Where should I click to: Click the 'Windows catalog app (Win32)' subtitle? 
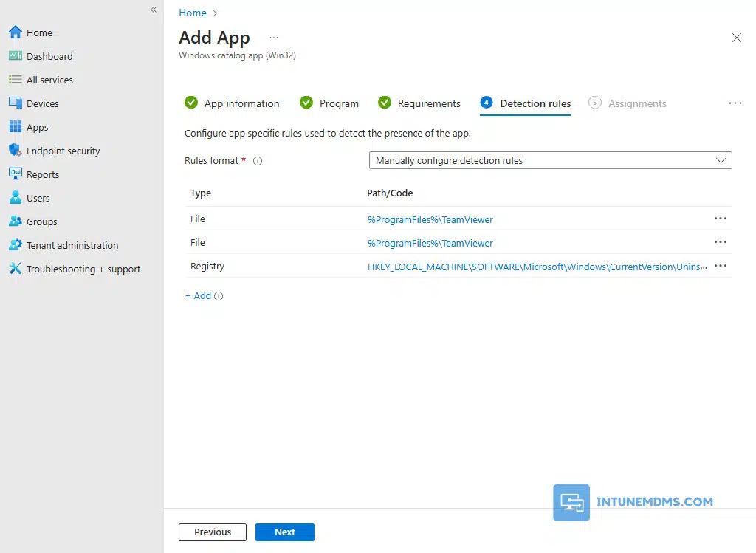click(237, 55)
